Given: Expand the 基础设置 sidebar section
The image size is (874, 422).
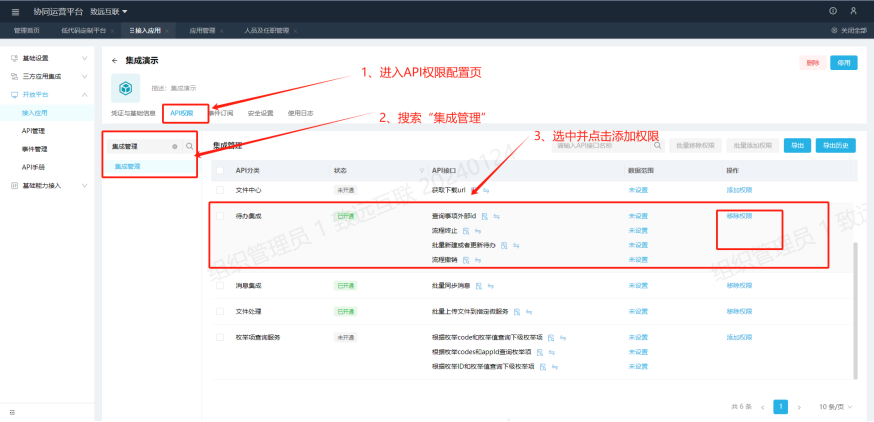Looking at the screenshot, I should pos(85,58).
